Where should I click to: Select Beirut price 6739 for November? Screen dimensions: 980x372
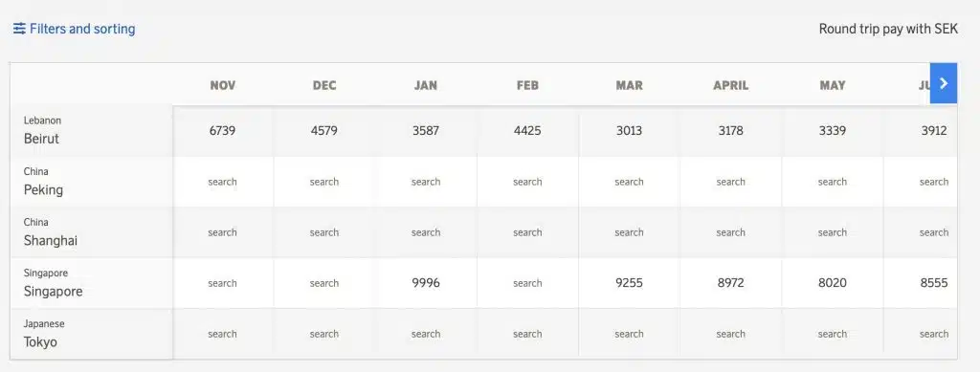pos(222,131)
